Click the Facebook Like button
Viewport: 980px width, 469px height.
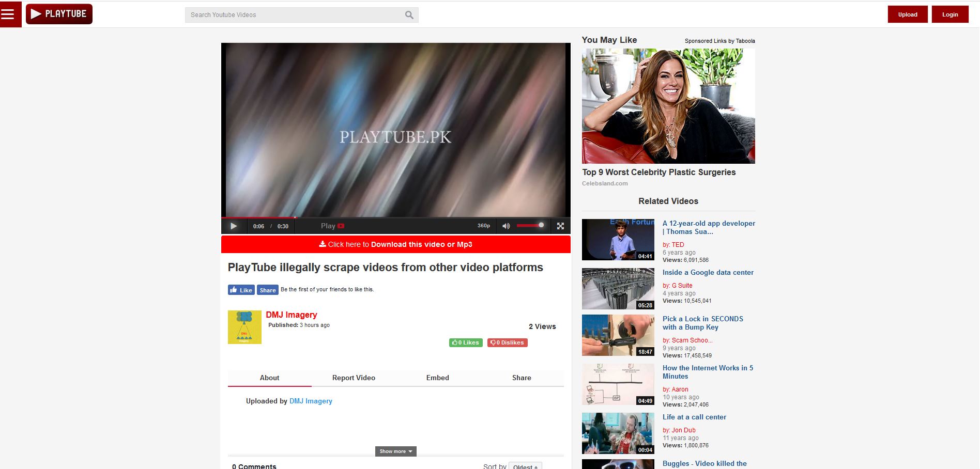241,290
